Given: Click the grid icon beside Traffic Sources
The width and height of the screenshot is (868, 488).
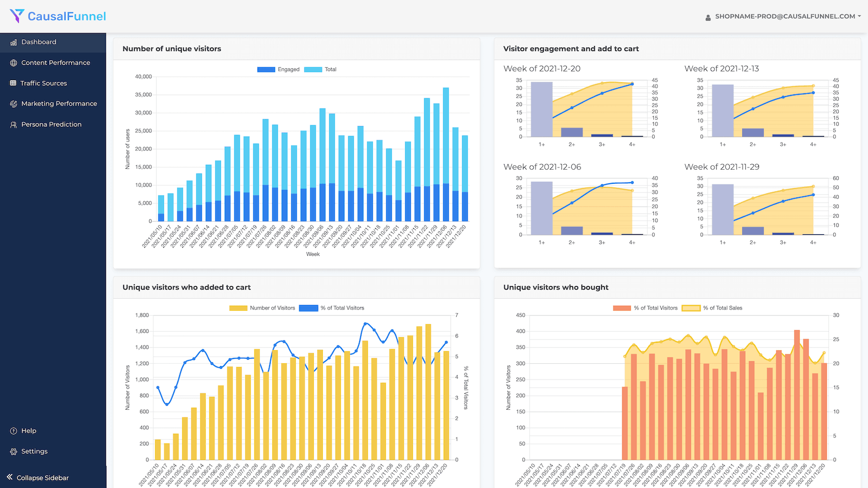Looking at the screenshot, I should [x=12, y=83].
